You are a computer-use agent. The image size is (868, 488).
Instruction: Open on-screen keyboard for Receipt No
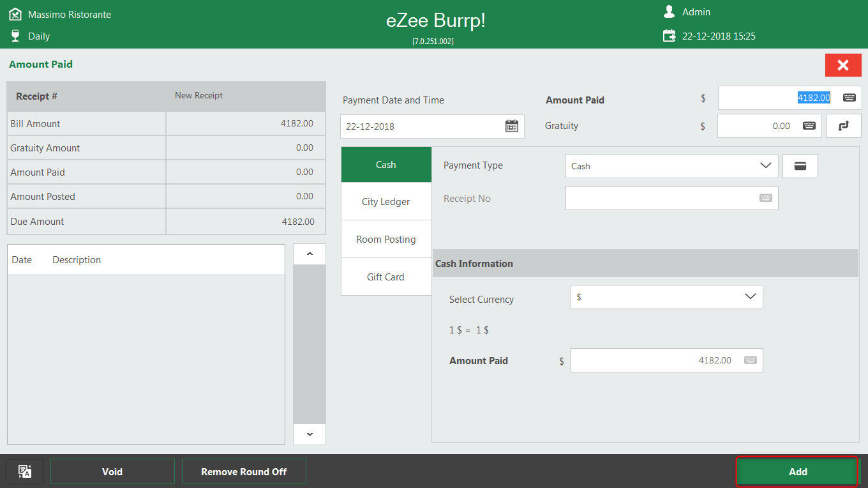766,198
